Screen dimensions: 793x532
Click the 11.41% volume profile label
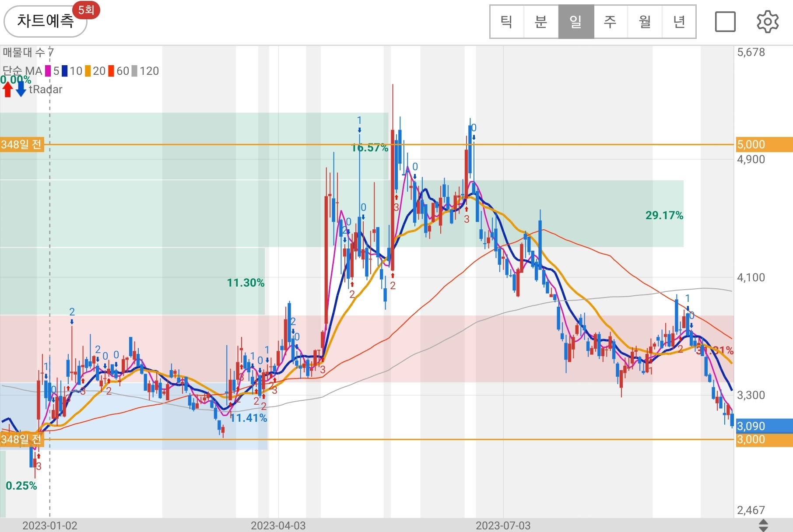click(x=249, y=418)
